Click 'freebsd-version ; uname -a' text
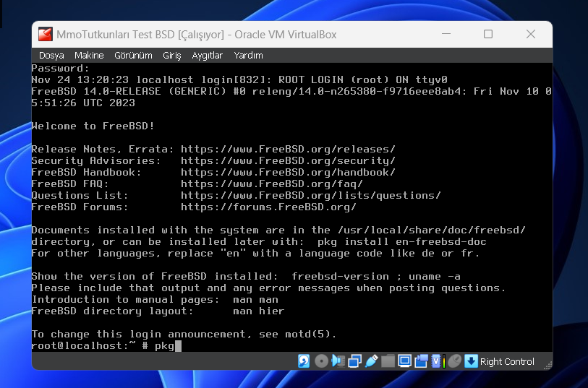This screenshot has height=388, width=588. [376, 277]
